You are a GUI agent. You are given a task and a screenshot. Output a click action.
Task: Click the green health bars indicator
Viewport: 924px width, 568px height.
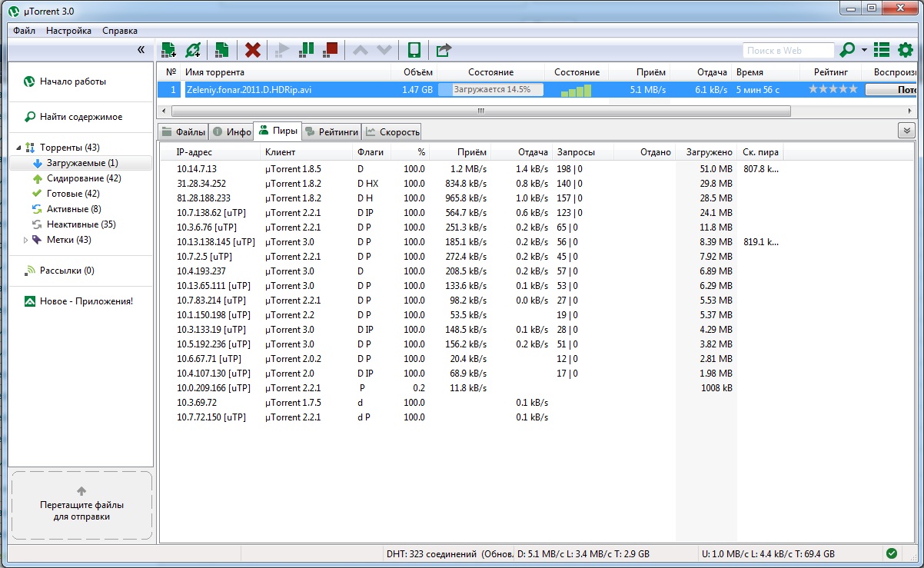(x=576, y=90)
